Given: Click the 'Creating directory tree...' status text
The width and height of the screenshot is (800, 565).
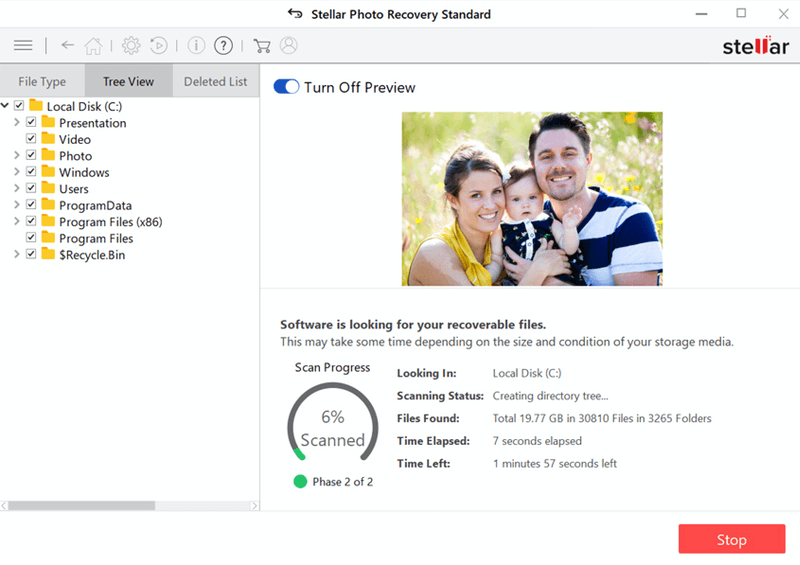Looking at the screenshot, I should [x=551, y=396].
